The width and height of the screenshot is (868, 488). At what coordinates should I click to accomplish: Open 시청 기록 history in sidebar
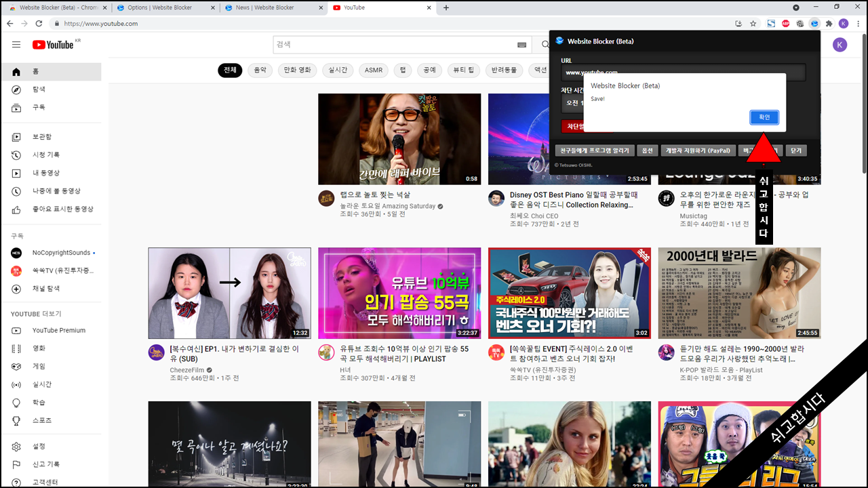[51, 155]
